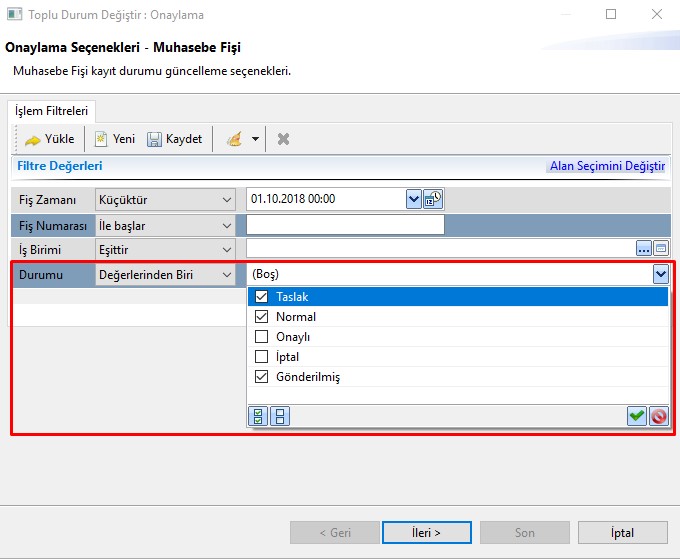Uncheck the Taslak checkbox
680x559 pixels.
tap(262, 297)
